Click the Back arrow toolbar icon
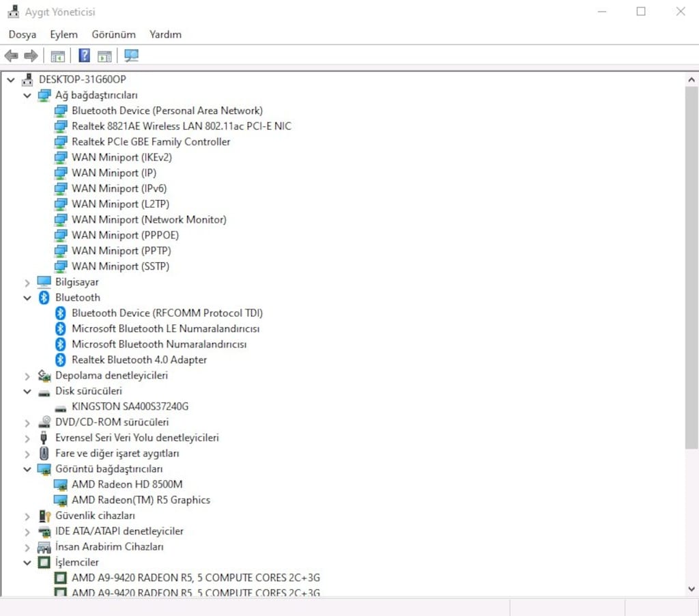This screenshot has width=699, height=616. [x=11, y=56]
